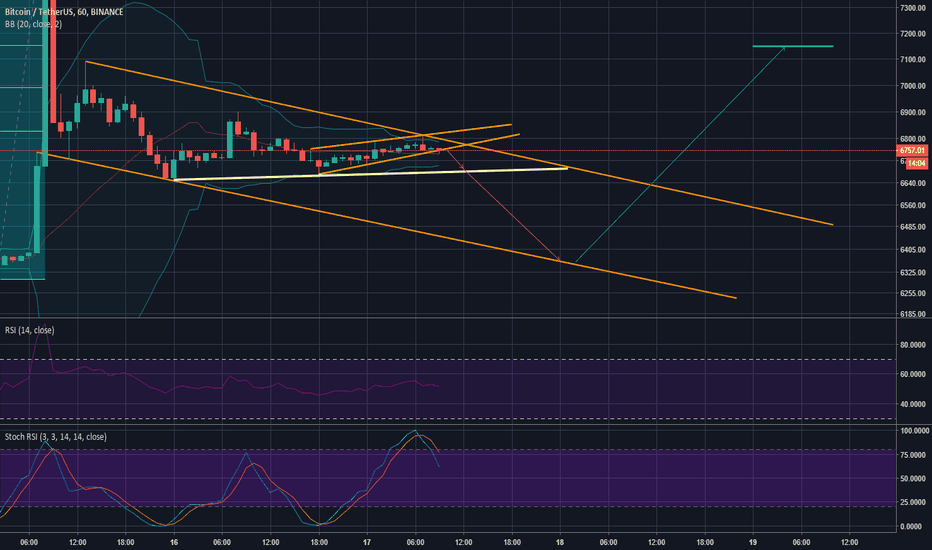Click the 6560.00 price axis label

(912, 205)
